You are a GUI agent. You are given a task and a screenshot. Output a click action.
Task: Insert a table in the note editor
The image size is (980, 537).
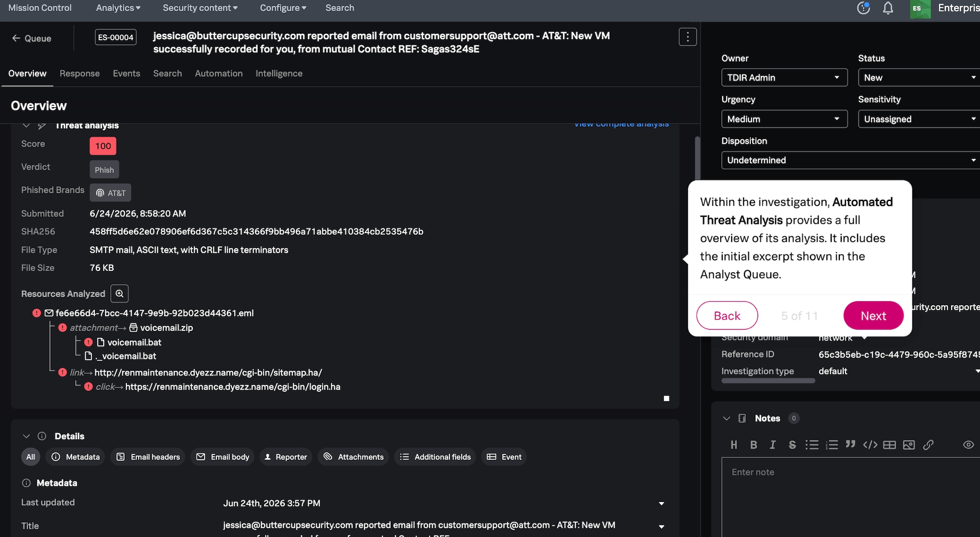pos(890,445)
